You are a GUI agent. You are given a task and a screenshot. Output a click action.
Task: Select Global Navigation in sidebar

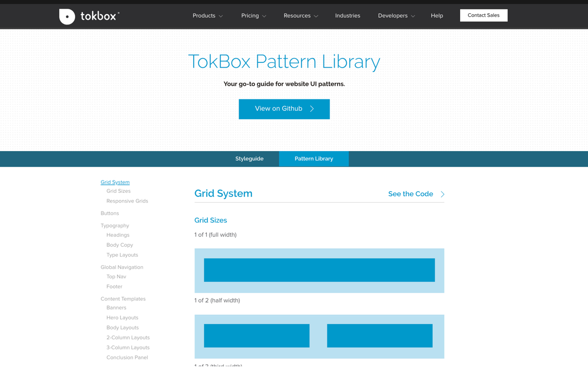click(x=122, y=267)
